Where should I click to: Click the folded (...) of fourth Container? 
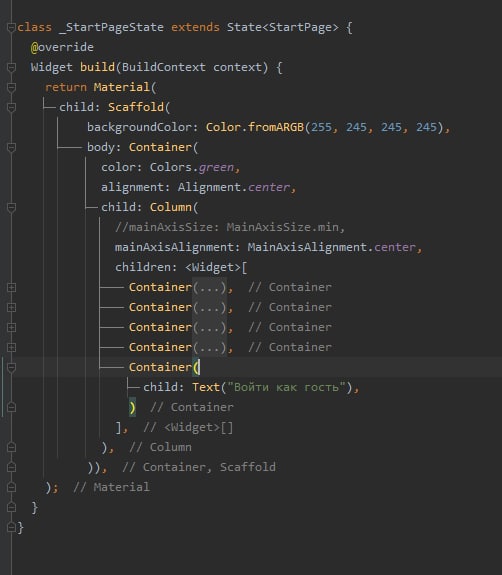[x=209, y=347]
